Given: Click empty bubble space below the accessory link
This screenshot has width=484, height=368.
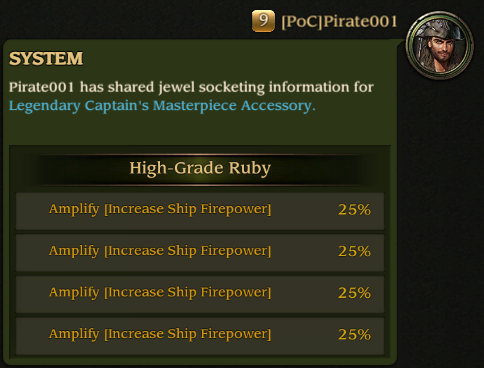Looking at the screenshot, I should tap(200, 129).
